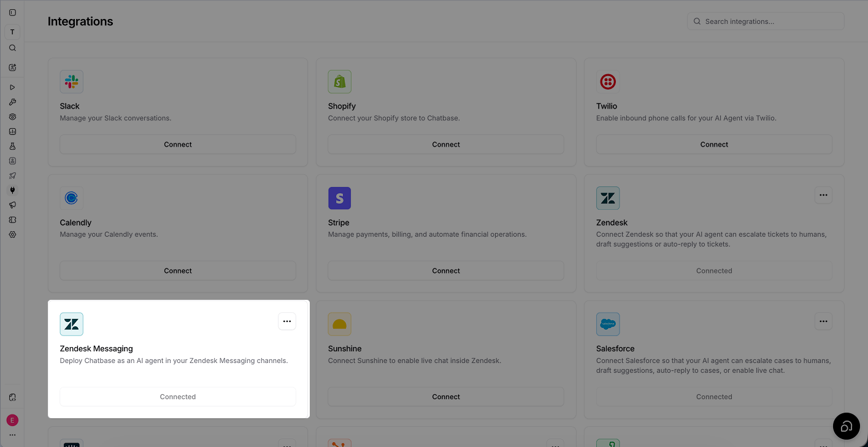Image resolution: width=868 pixels, height=447 pixels.
Task: Open Zendesk Messaging card options menu
Action: point(287,321)
